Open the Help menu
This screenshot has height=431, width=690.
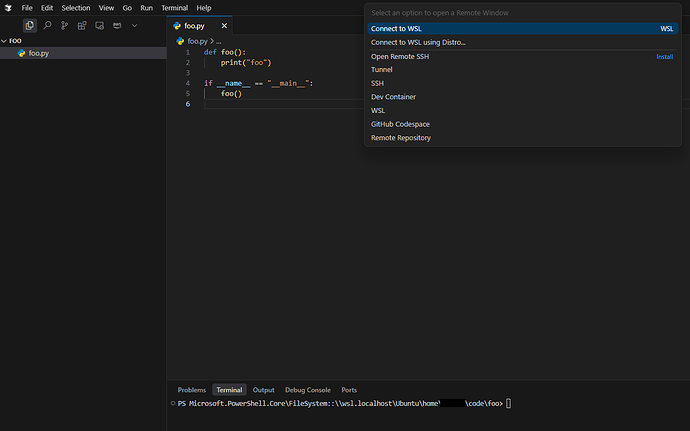pos(204,8)
